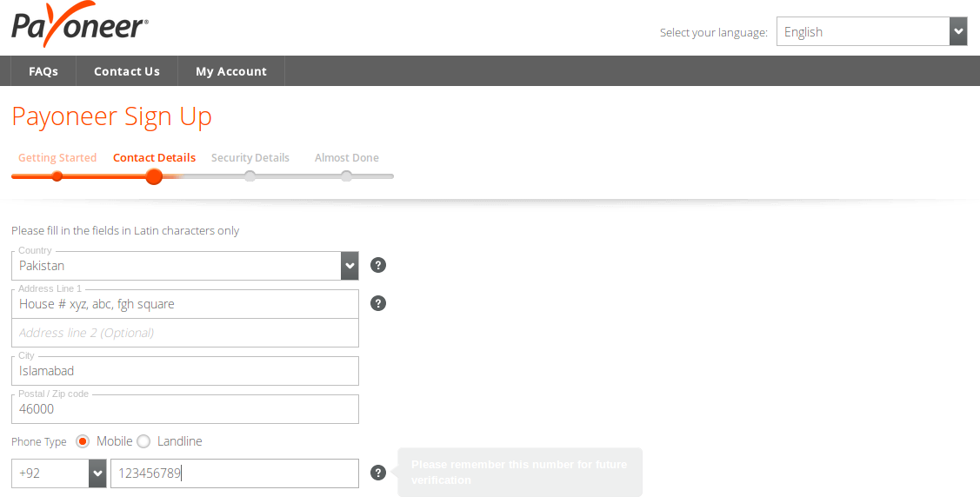Viewport: 980px width, 503px height.
Task: Go to Contact Us page
Action: pyautogui.click(x=127, y=71)
